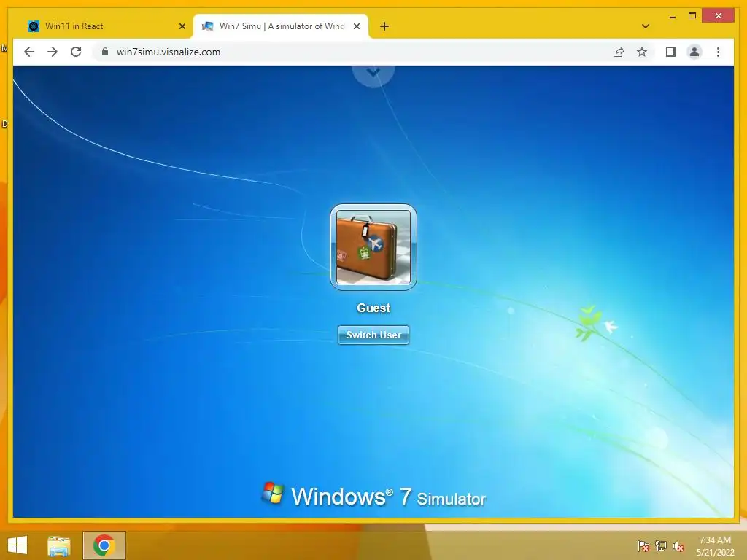Open File Explorer from the taskbar
Image resolution: width=747 pixels, height=560 pixels.
point(59,545)
